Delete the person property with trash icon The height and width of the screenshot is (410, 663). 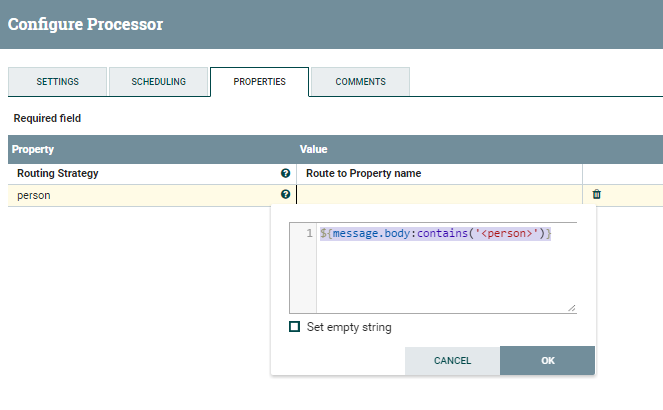pos(597,195)
